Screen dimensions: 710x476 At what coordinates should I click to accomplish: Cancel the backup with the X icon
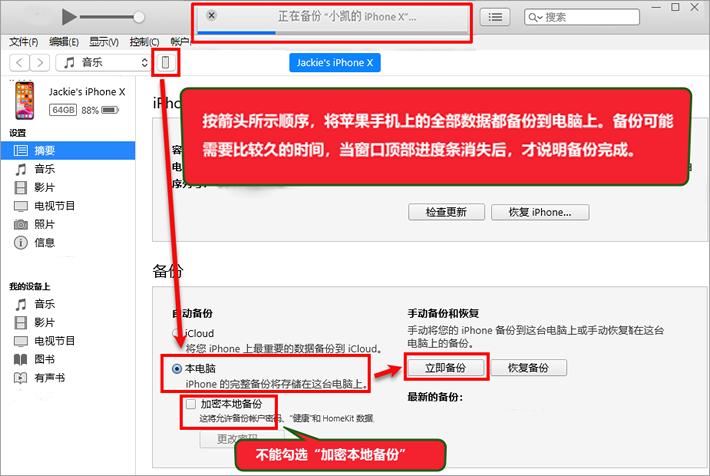point(211,15)
